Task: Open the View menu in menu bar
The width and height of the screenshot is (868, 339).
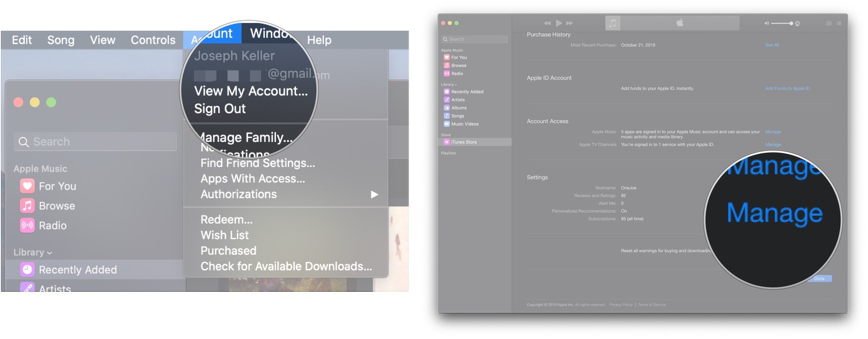Action: (x=103, y=40)
